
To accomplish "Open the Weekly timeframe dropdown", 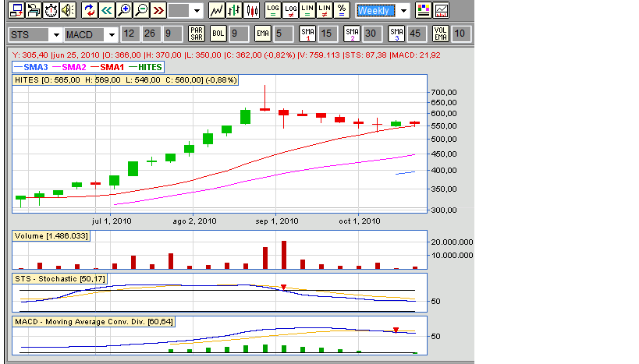I will [403, 11].
